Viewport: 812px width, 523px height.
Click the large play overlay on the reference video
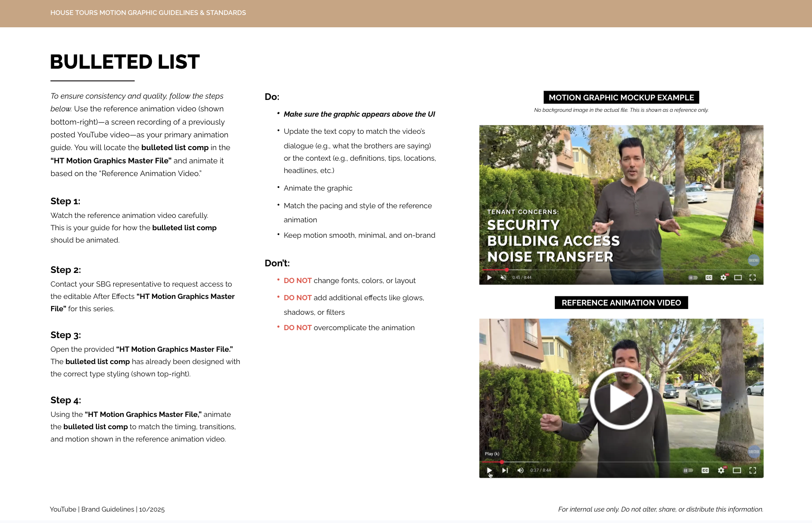point(621,398)
